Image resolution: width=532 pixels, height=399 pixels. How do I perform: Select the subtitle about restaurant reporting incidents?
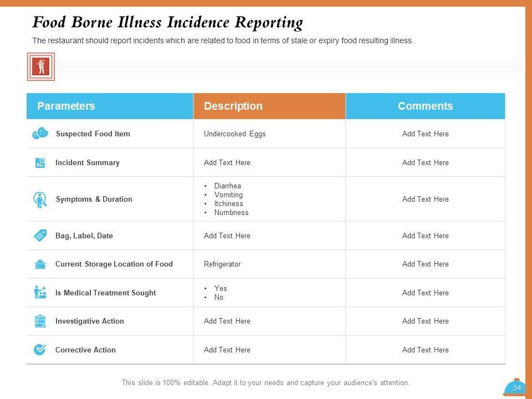[223, 40]
